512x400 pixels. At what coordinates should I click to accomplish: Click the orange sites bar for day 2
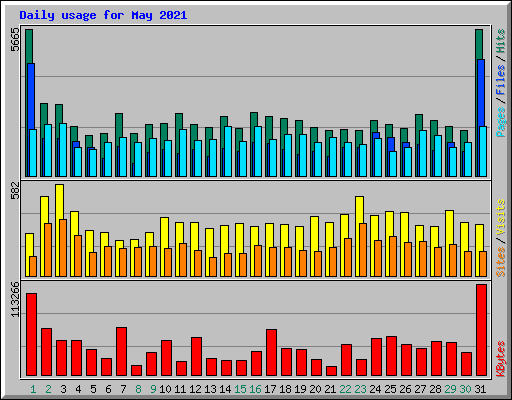point(48,250)
